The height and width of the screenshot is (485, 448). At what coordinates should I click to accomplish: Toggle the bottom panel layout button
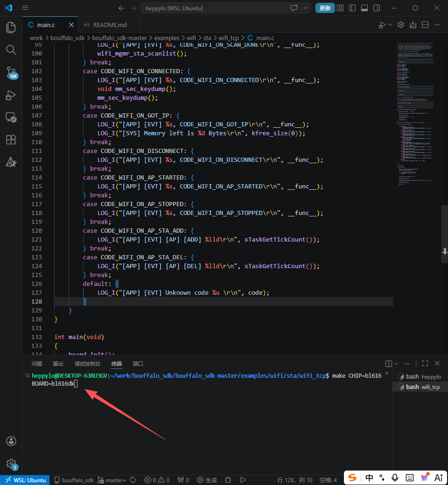(364, 8)
